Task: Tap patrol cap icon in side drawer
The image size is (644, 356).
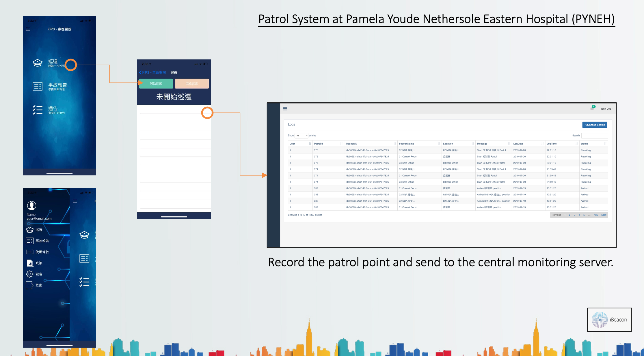Action: tap(30, 230)
